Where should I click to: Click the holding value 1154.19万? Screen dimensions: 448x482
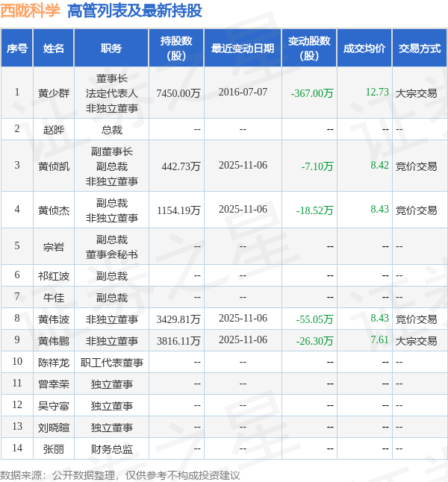pos(178,210)
